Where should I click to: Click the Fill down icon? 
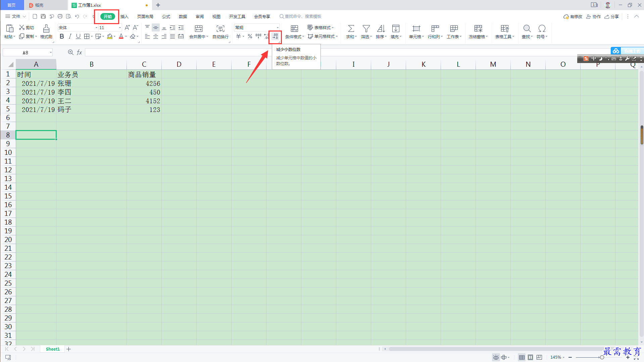396,28
